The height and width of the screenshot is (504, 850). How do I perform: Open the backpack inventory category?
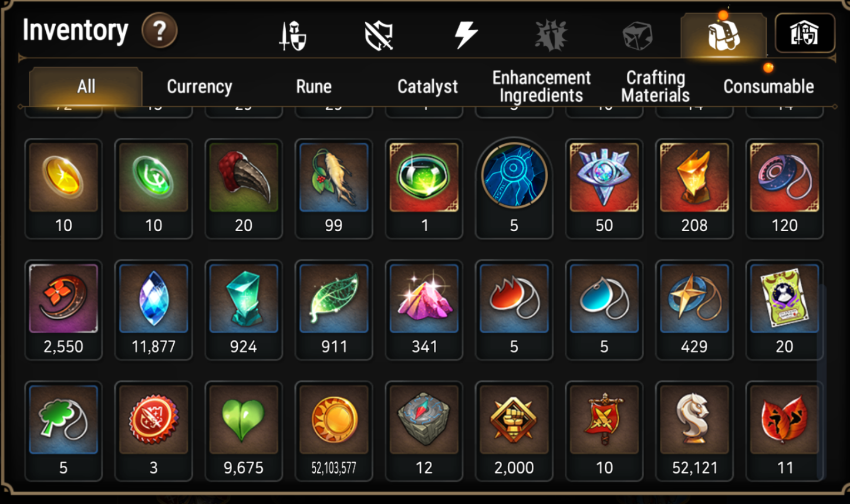tap(723, 35)
